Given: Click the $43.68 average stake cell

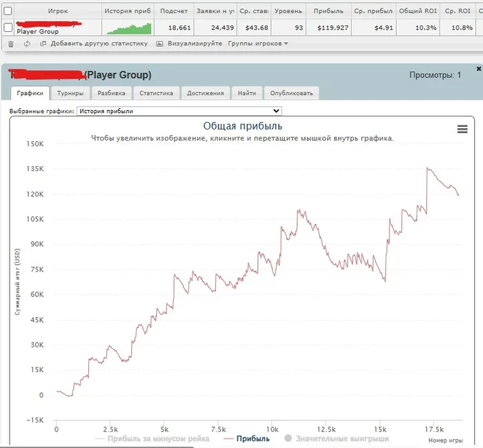Looking at the screenshot, I should pos(254,28).
